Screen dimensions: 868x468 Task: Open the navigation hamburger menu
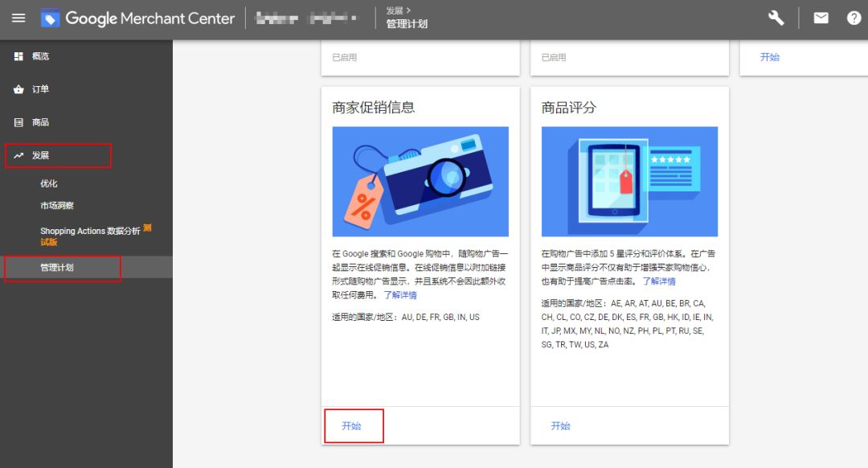tap(18, 18)
